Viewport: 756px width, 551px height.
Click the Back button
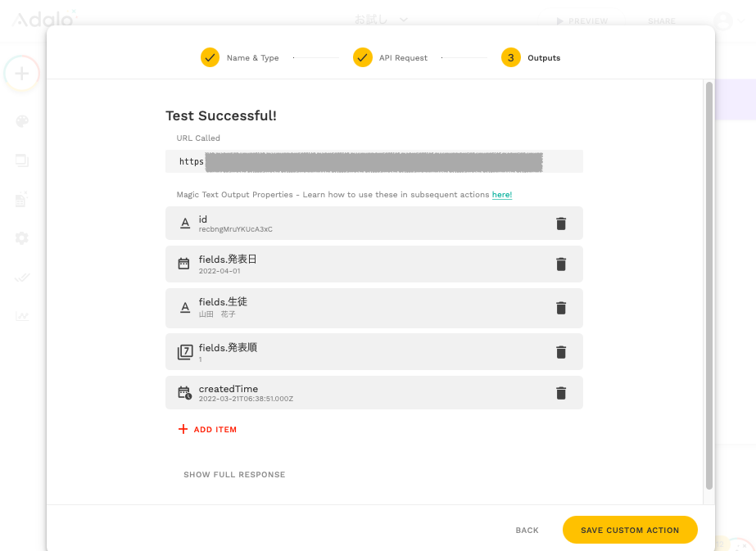click(527, 531)
